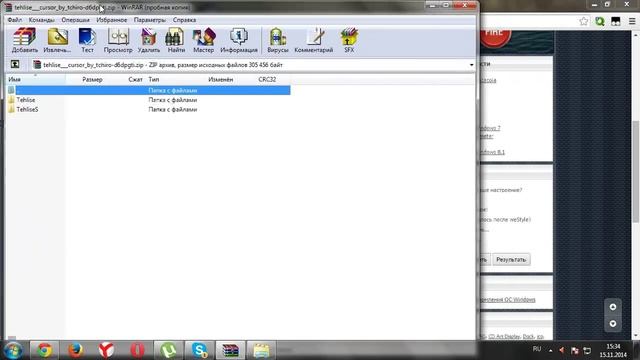Open the Справка menu
The height and width of the screenshot is (360, 640).
(x=184, y=20)
